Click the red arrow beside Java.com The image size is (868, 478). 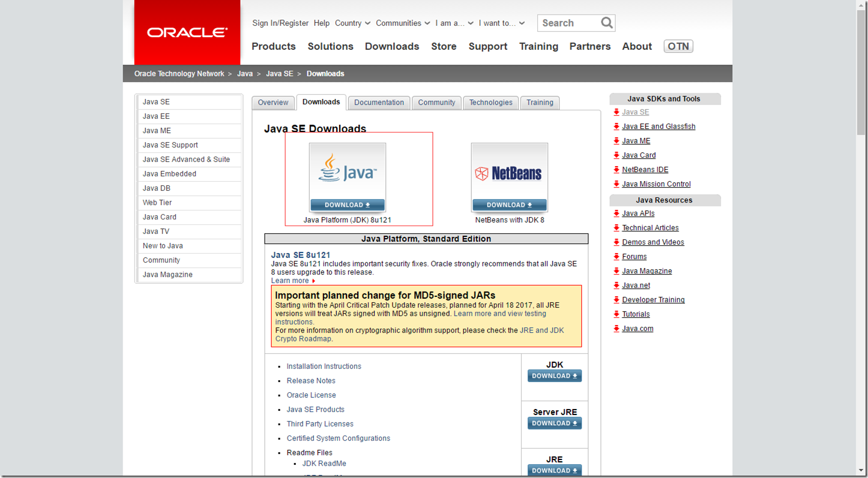point(616,329)
